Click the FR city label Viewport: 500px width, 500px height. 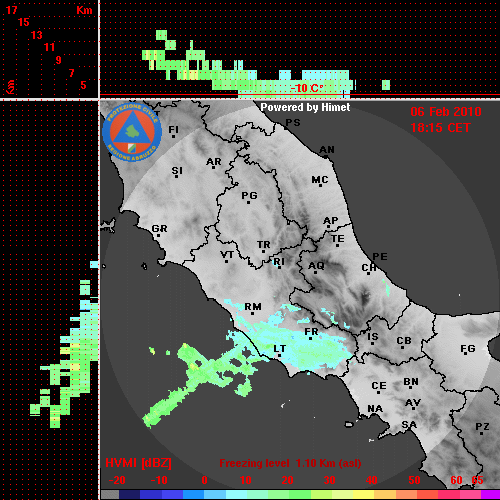(311, 332)
